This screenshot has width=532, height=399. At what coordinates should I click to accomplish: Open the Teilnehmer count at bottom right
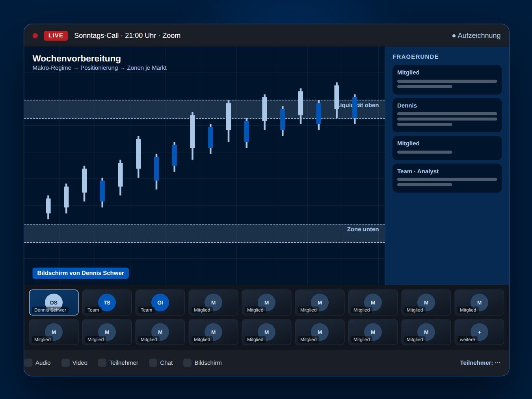(480, 363)
